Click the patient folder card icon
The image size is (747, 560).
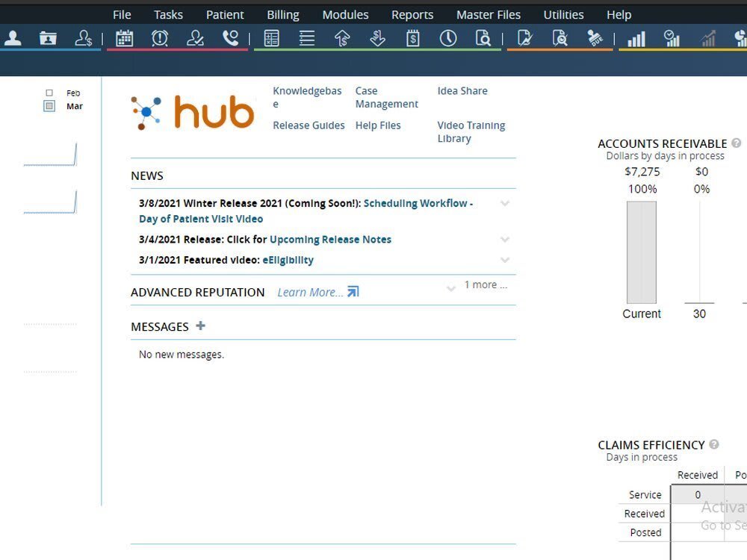tap(48, 38)
